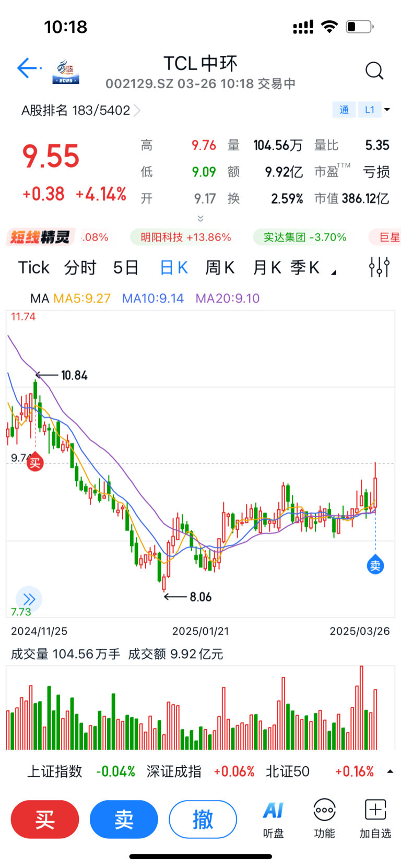Screen dimensions: 401x868
Task: Open chart settings sliders icon
Action: [x=379, y=267]
